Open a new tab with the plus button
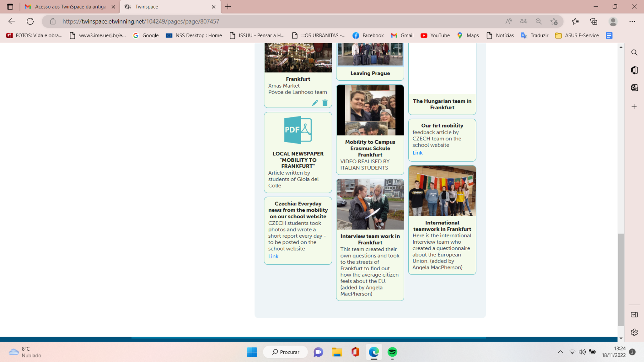The height and width of the screenshot is (362, 644). click(228, 6)
